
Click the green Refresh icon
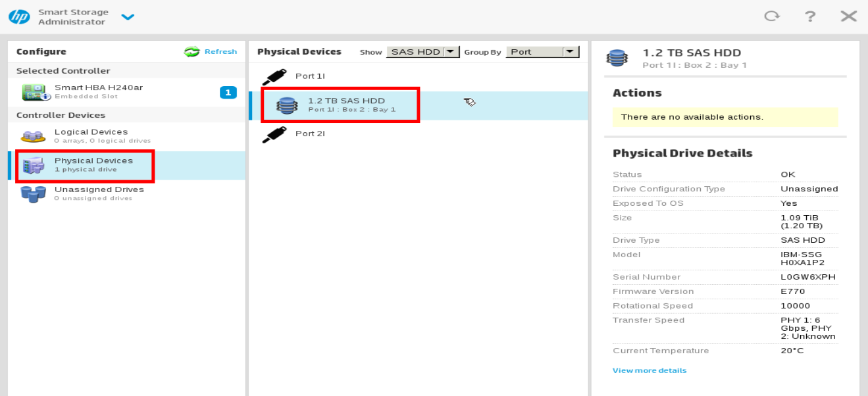tap(191, 52)
